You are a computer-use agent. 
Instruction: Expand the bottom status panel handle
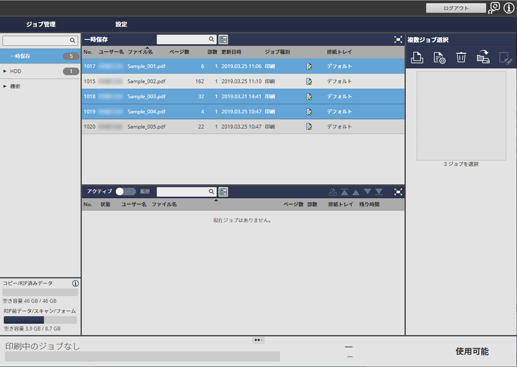pyautogui.click(x=258, y=340)
